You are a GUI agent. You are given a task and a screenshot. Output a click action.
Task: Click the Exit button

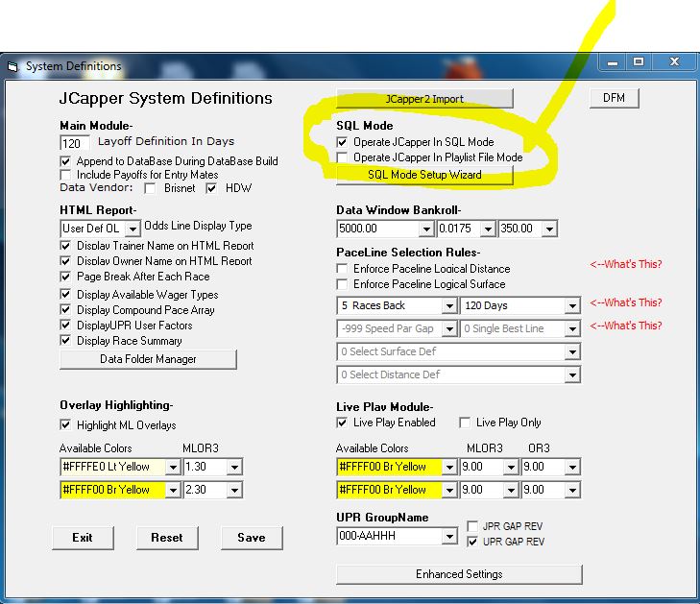[x=83, y=538]
